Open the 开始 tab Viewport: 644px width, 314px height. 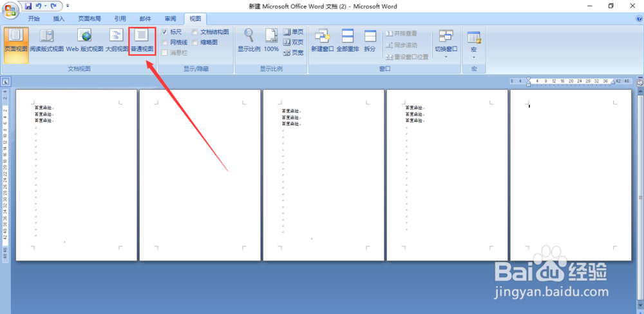[x=34, y=19]
